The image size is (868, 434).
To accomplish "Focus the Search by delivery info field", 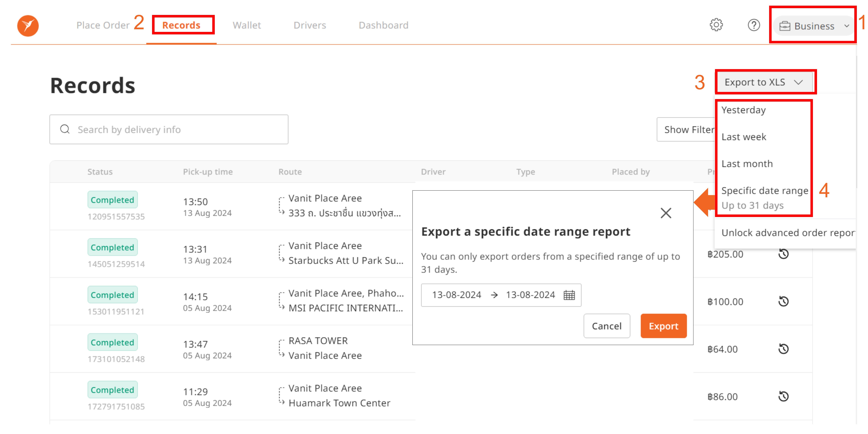I will [x=169, y=129].
